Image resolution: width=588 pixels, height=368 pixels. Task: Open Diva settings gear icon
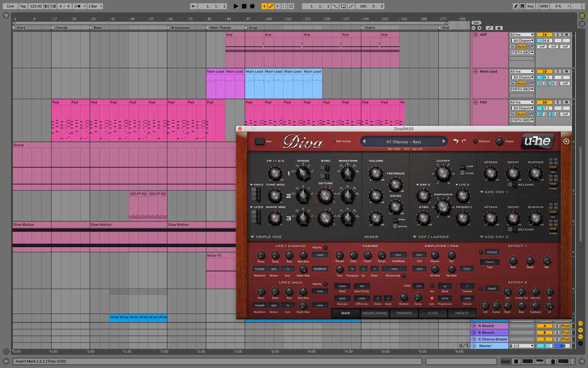click(x=566, y=141)
